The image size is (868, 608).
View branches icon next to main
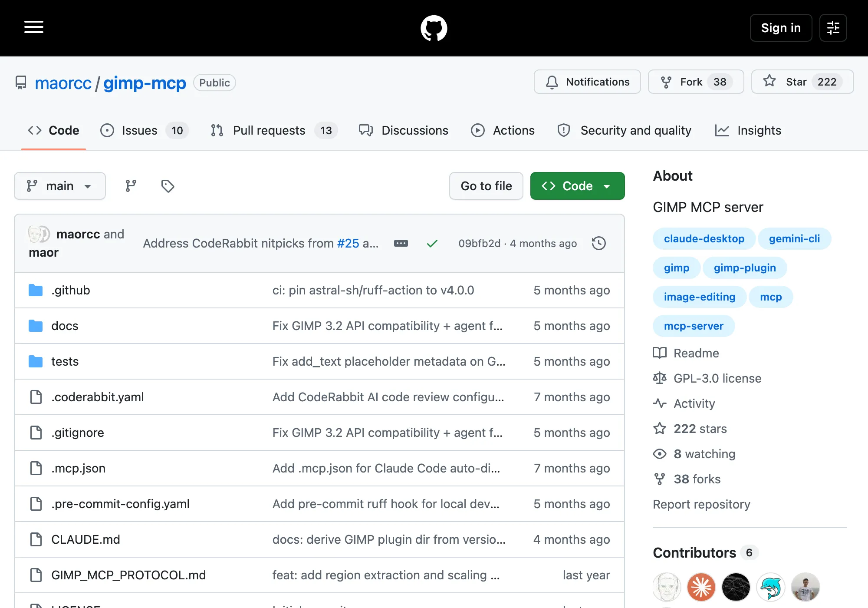point(131,186)
